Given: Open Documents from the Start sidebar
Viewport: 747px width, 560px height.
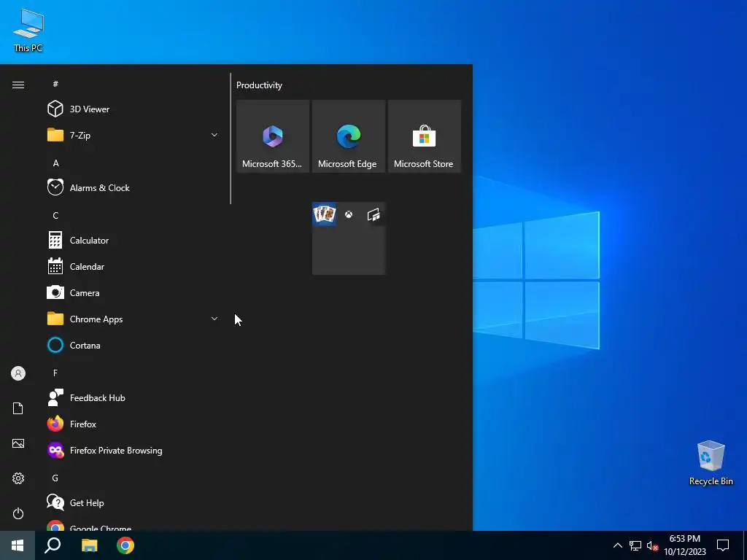Looking at the screenshot, I should [18, 408].
